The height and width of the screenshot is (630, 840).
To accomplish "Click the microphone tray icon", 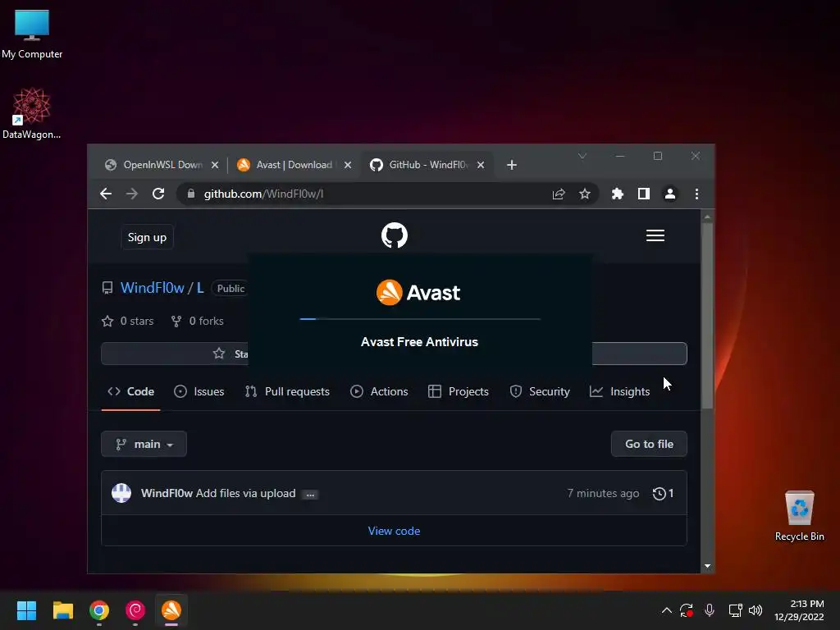I will 710,610.
